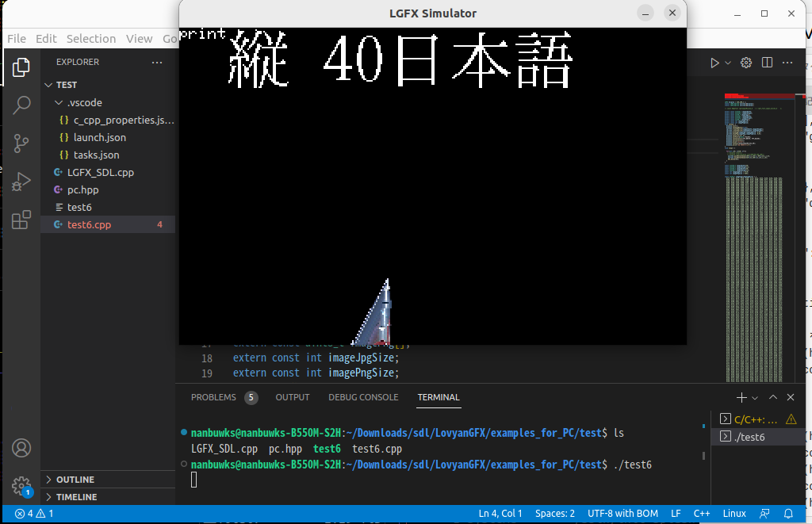
Task: Select test6.cpp in the explorer
Action: [108, 224]
